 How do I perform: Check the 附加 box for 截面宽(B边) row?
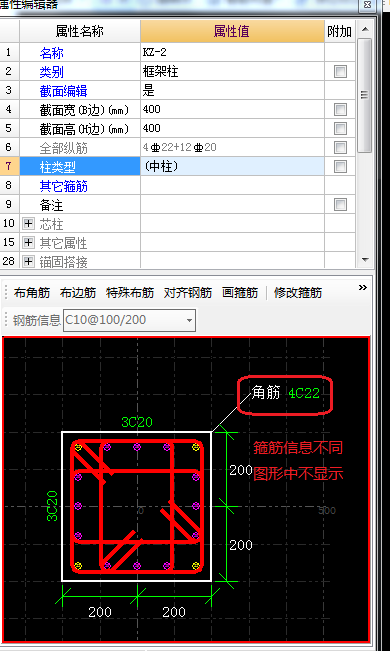[x=340, y=110]
